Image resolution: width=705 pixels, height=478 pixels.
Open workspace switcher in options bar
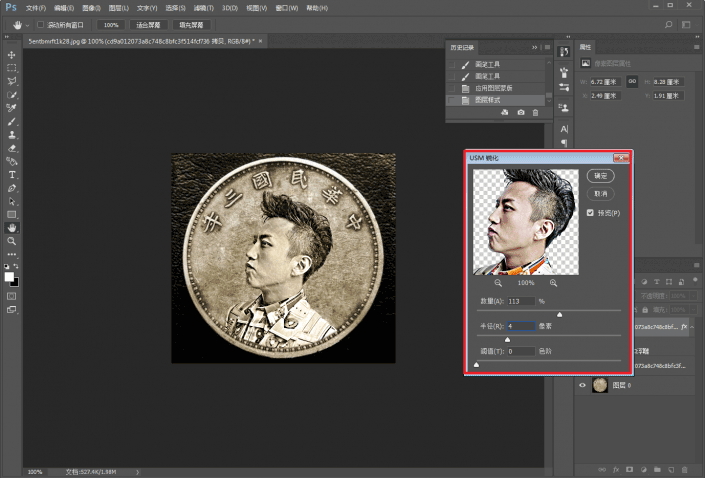686,25
